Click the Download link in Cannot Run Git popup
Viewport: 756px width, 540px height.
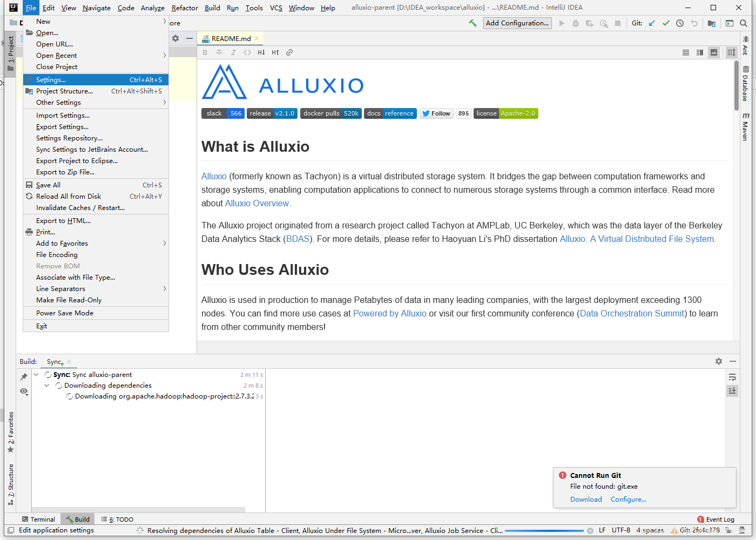pyautogui.click(x=585, y=499)
